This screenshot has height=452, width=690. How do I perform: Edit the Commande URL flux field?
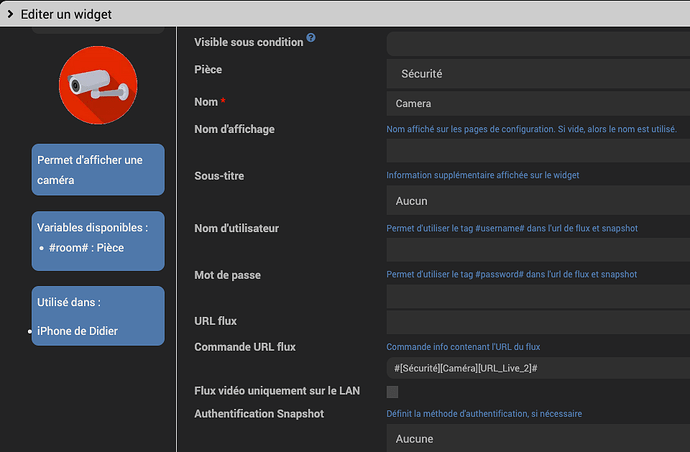point(538,369)
